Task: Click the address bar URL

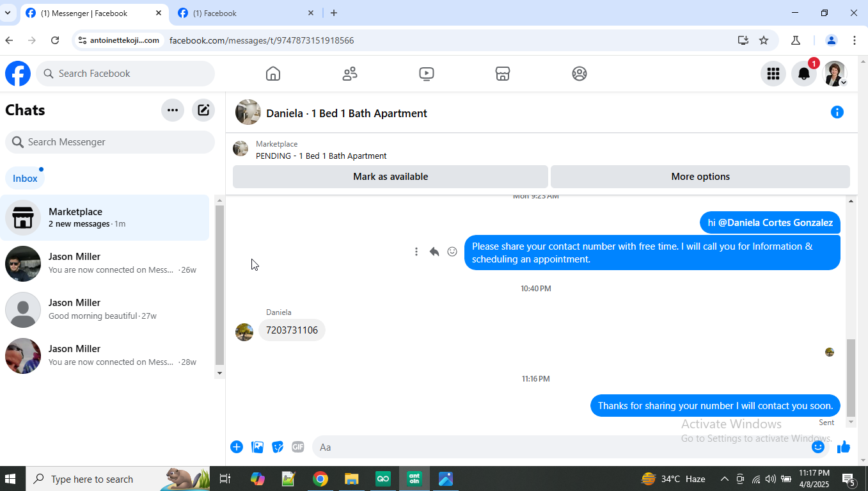Action: click(262, 40)
